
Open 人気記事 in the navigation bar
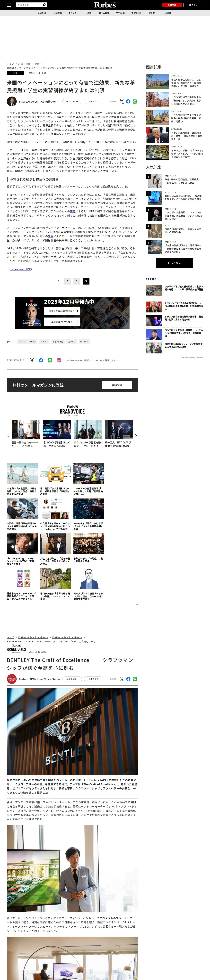point(58,13)
